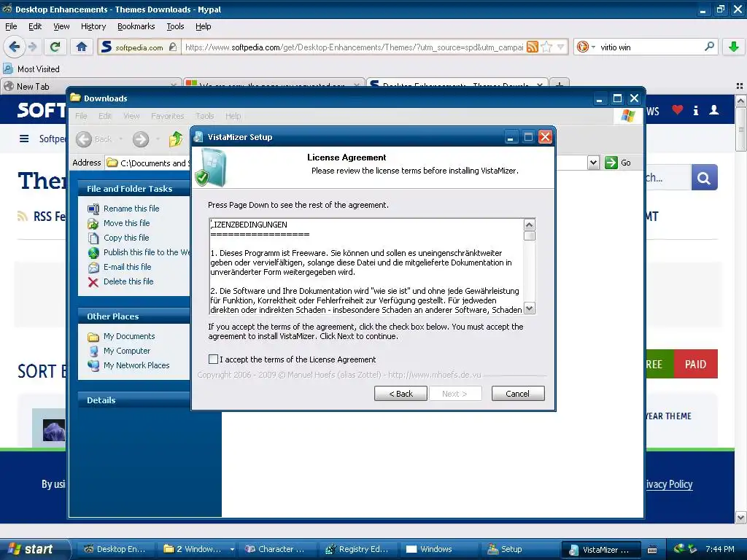Click the RSS feed icon in URL bar
This screenshot has height=560, width=747.
[533, 47]
